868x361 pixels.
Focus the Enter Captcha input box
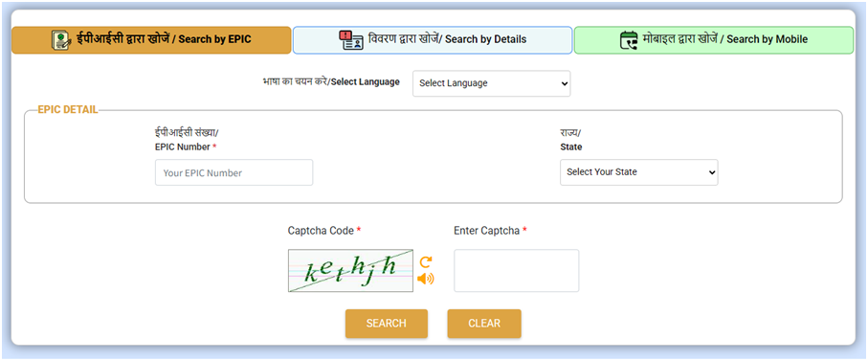(517, 271)
